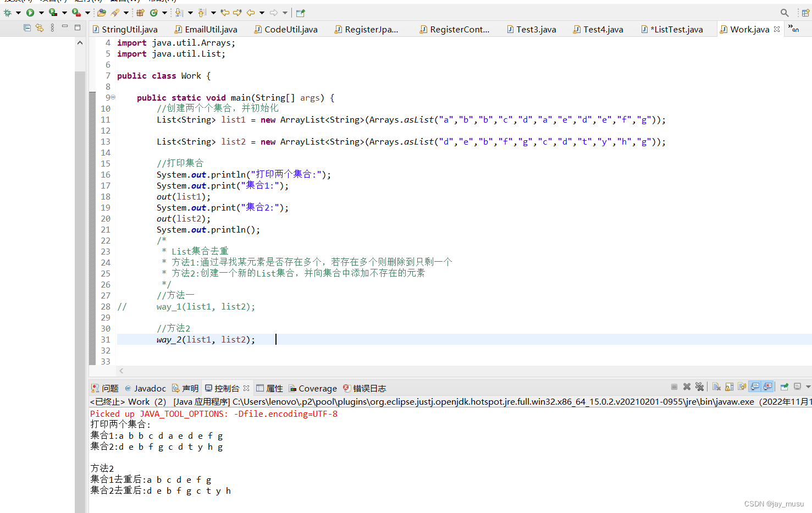The image size is (812, 513).
Task: Open the Open Console dropdown arrow
Action: click(x=808, y=387)
